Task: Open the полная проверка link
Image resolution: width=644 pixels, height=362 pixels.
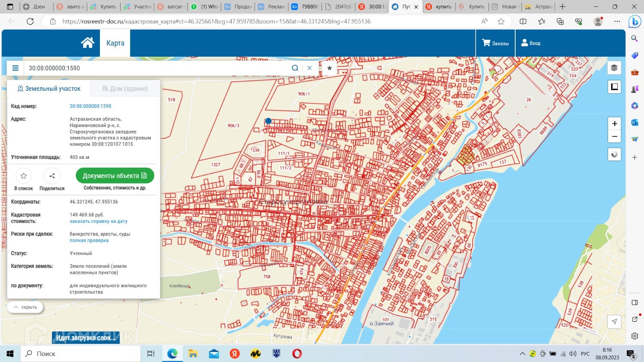Action: (x=89, y=241)
